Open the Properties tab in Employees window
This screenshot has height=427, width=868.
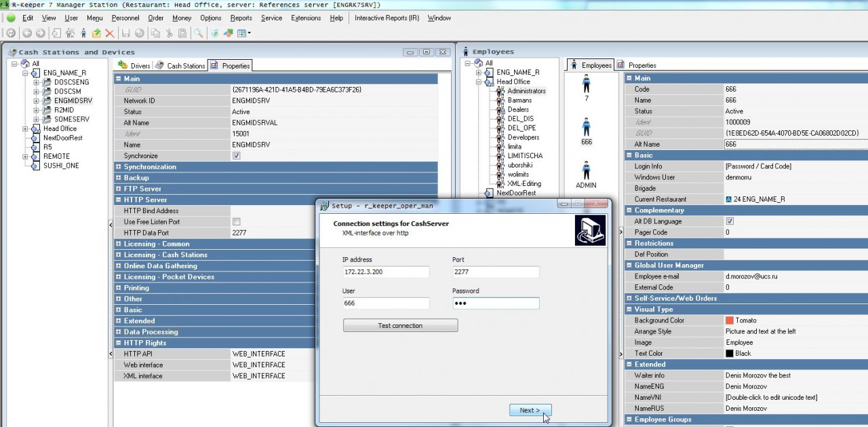637,65
